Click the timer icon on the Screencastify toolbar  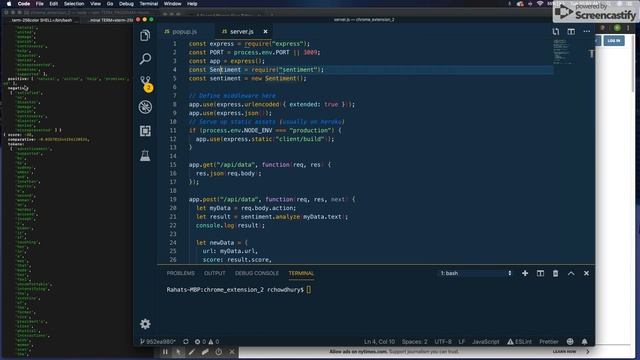(x=218, y=352)
